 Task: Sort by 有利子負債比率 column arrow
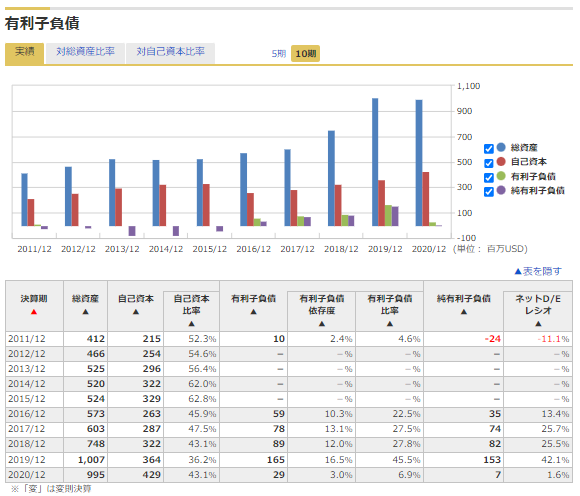click(390, 324)
